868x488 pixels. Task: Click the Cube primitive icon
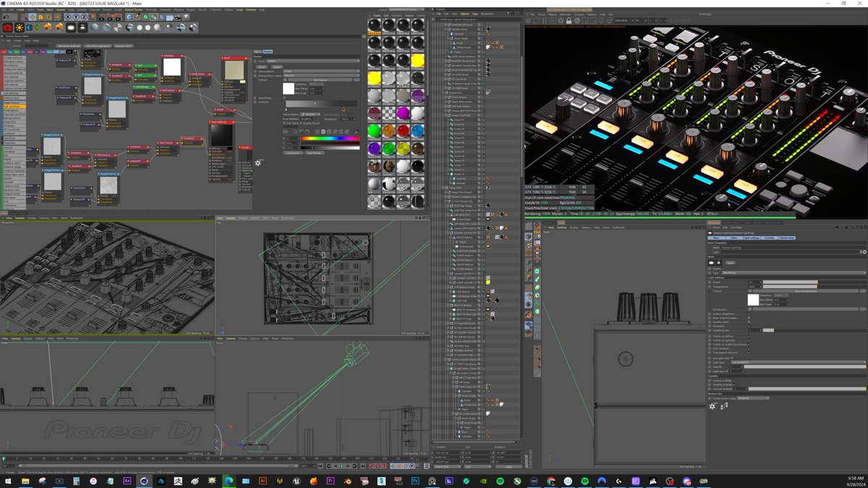(129, 17)
